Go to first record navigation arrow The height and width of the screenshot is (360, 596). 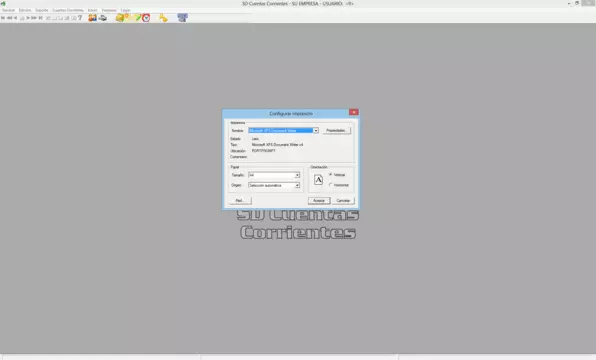tap(3, 18)
